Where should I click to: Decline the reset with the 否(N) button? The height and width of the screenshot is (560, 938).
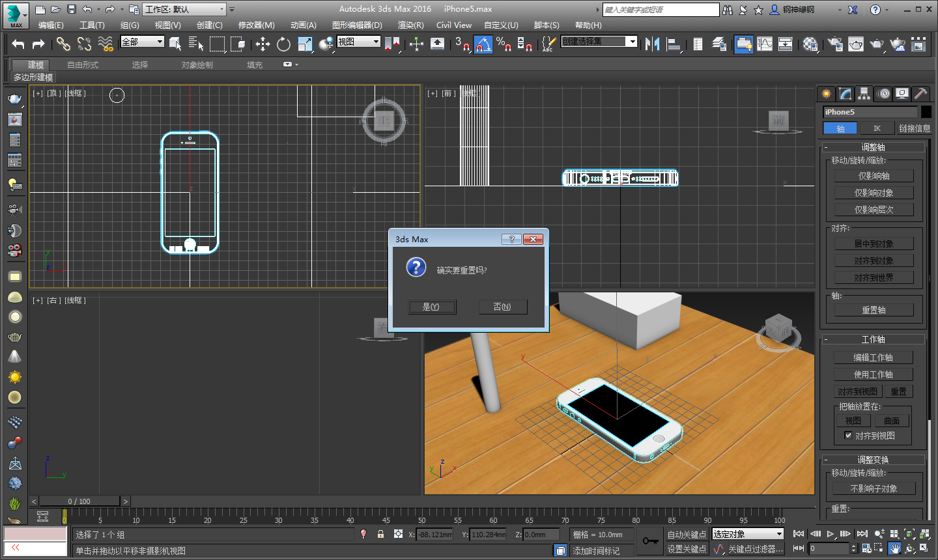tap(502, 307)
